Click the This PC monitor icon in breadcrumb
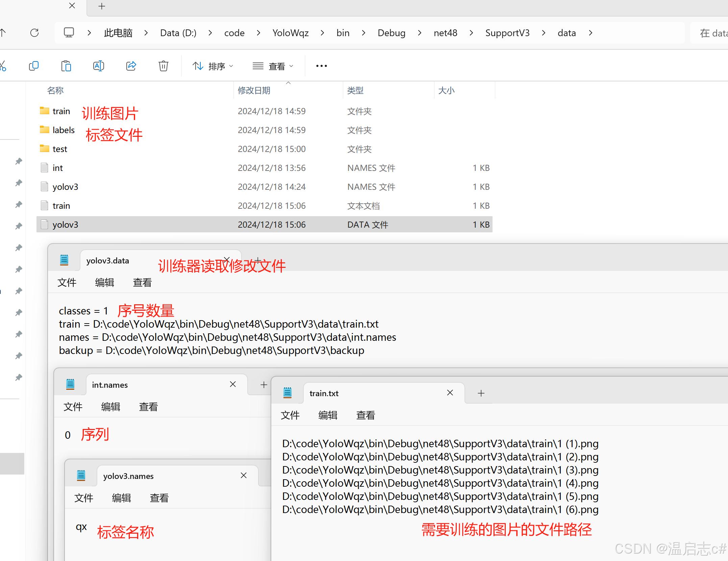Viewport: 728px width, 561px height. click(x=69, y=33)
